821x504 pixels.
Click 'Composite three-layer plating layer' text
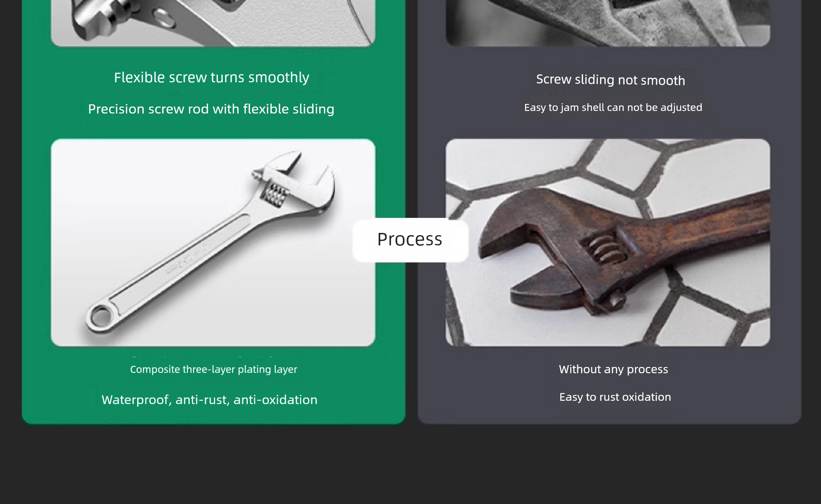(214, 370)
